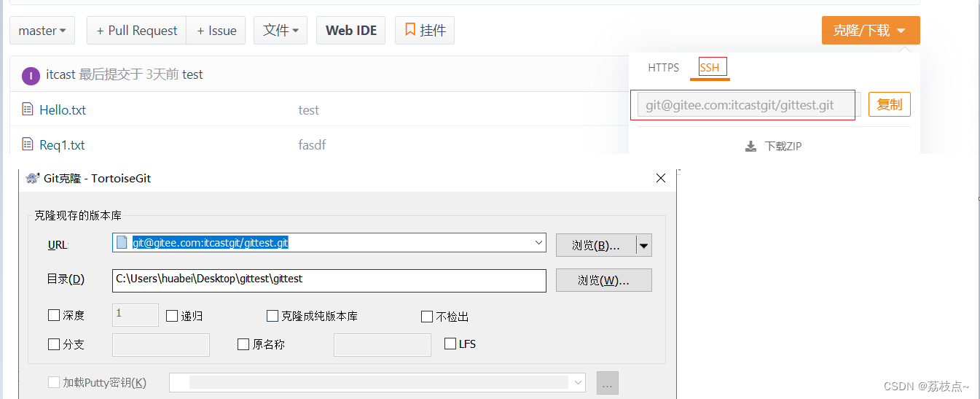This screenshot has width=980, height=399.
Task: Enable the 不检出 checkbox
Action: (427, 317)
